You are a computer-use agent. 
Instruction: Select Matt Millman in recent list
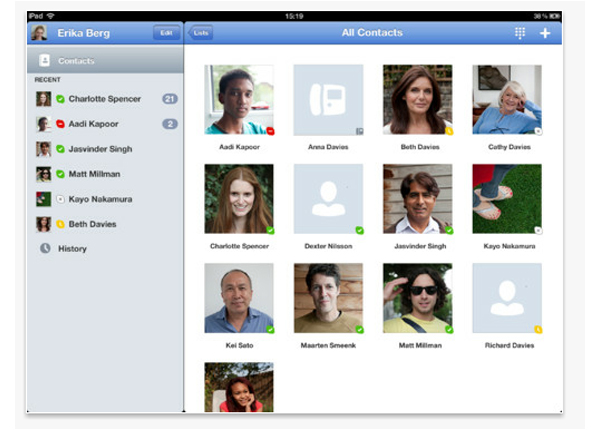click(x=96, y=174)
